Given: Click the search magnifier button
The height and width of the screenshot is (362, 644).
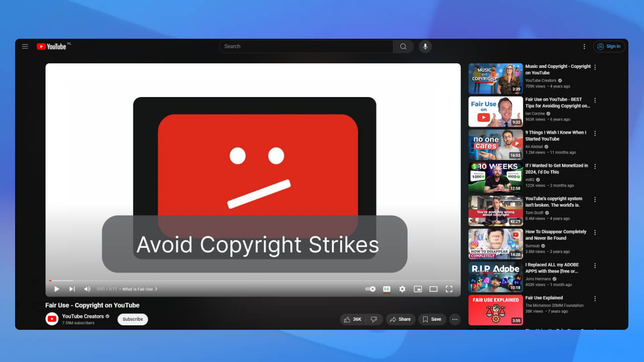Looking at the screenshot, I should [403, 46].
